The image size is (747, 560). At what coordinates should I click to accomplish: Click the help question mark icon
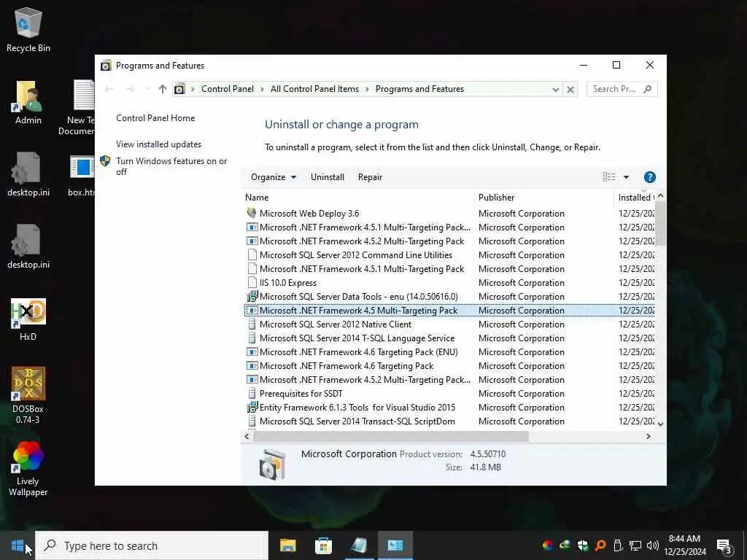click(x=649, y=177)
